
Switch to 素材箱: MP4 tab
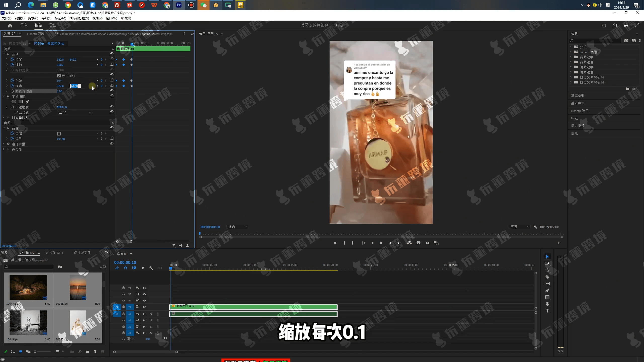point(54,252)
